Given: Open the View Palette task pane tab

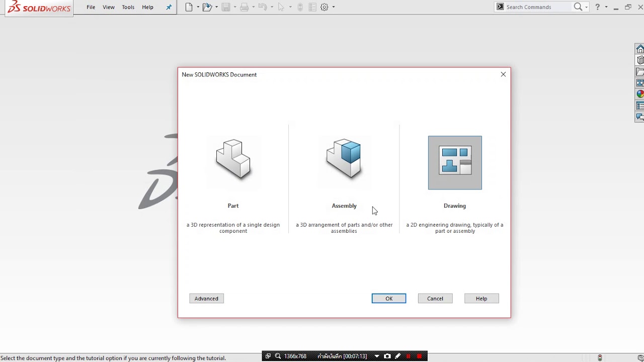Looking at the screenshot, I should pos(640,83).
